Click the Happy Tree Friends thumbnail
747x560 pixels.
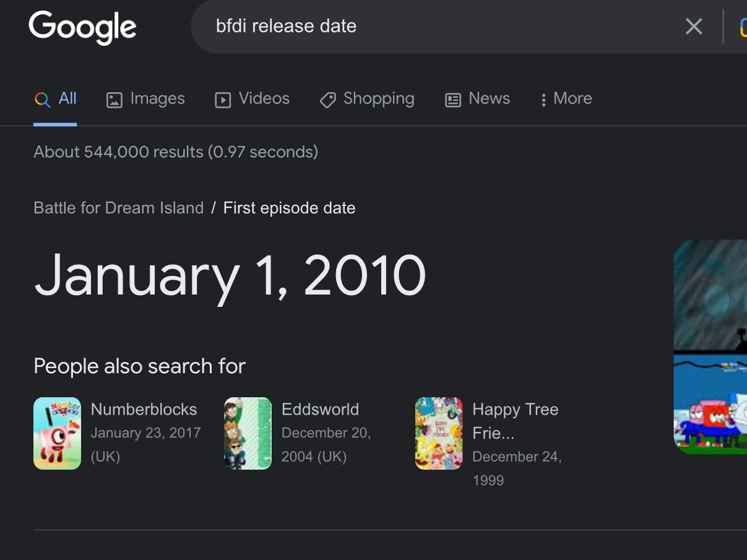tap(439, 433)
